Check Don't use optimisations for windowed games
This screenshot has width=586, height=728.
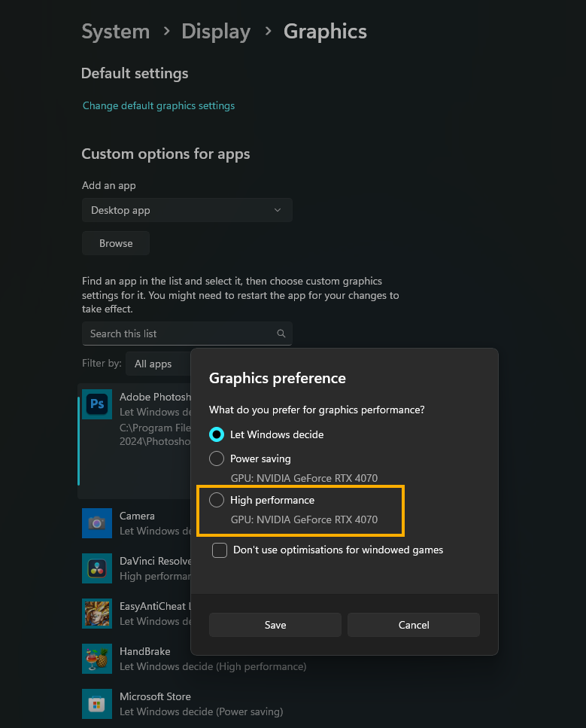point(220,550)
